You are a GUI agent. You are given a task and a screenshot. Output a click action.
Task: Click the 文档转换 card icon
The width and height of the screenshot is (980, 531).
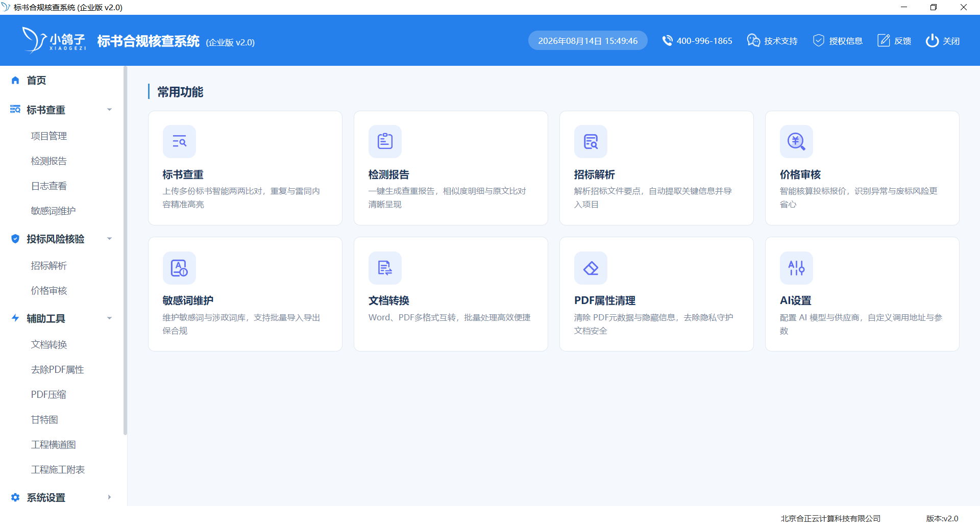[385, 268]
